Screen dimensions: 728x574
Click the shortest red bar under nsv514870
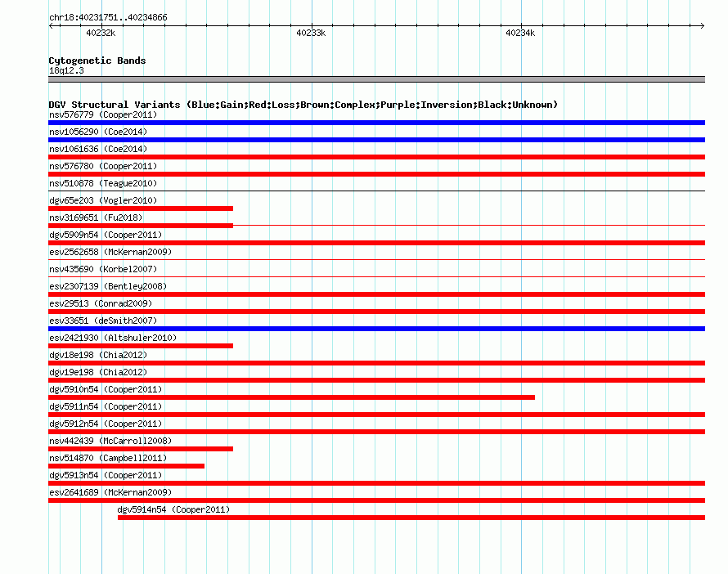click(126, 466)
